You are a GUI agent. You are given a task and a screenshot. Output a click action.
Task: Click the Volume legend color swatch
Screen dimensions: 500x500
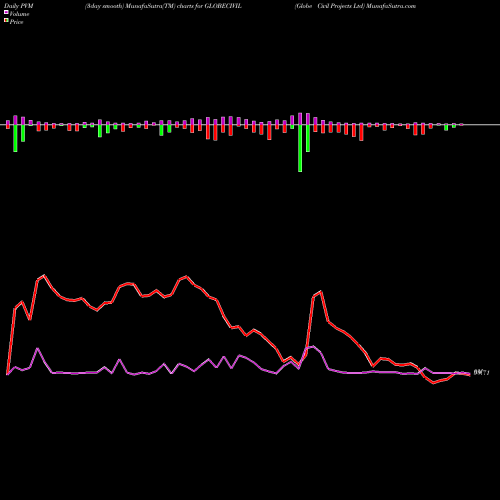coord(6,12)
